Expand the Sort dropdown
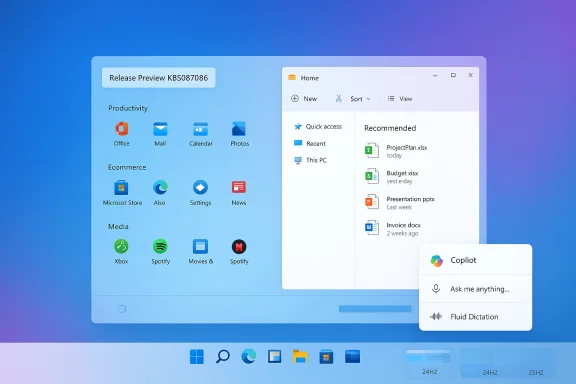The width and height of the screenshot is (576, 384). (x=360, y=99)
